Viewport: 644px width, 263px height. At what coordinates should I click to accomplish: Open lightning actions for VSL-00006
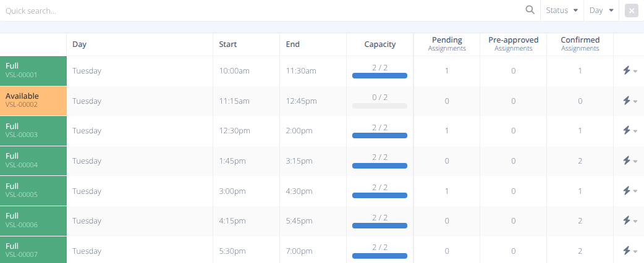[630, 221]
